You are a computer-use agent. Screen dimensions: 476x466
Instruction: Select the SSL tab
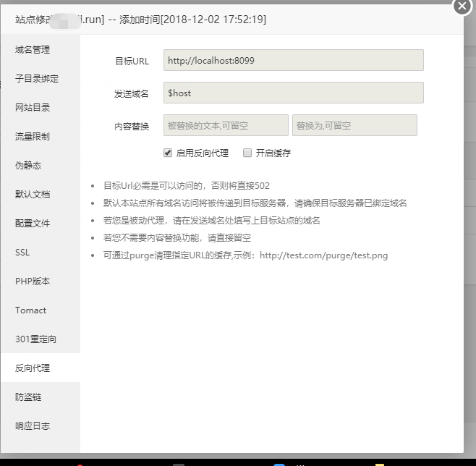point(22,253)
